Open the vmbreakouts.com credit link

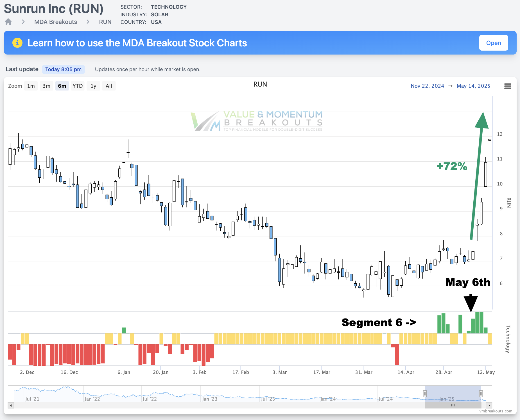(x=496, y=411)
